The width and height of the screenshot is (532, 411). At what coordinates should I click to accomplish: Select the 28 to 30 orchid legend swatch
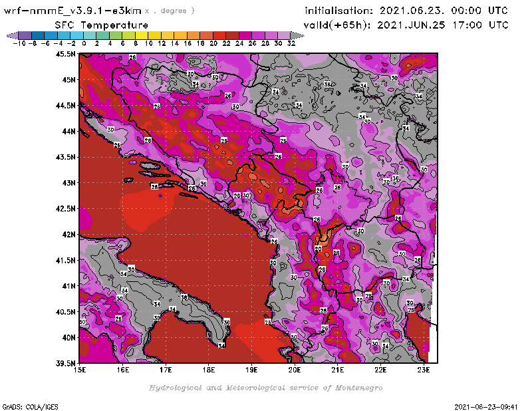pyautogui.click(x=271, y=35)
